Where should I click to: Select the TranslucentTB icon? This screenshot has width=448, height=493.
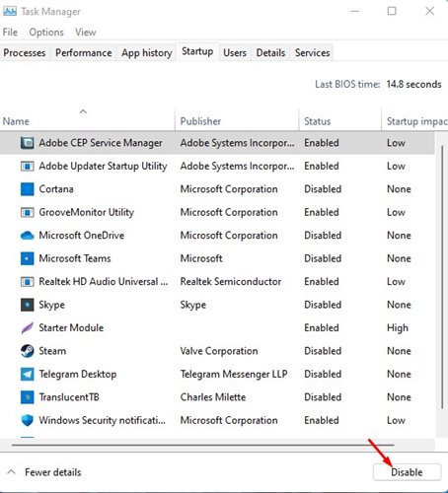[x=27, y=397]
